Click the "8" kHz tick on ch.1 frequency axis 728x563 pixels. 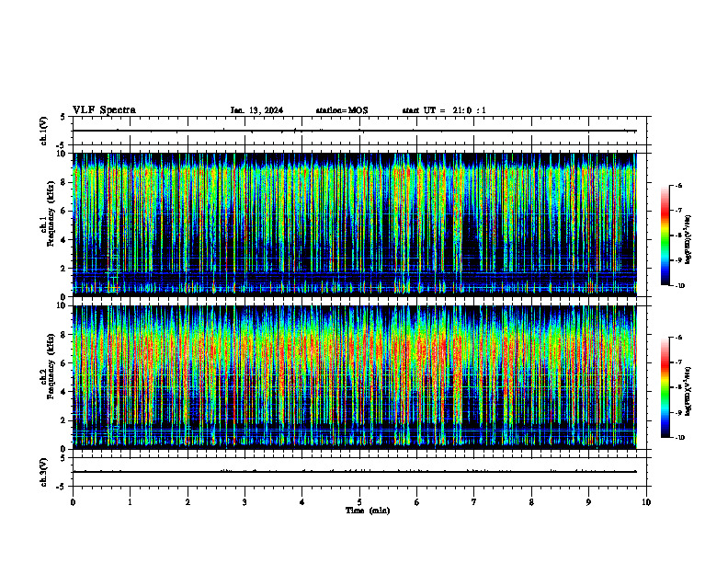click(64, 182)
